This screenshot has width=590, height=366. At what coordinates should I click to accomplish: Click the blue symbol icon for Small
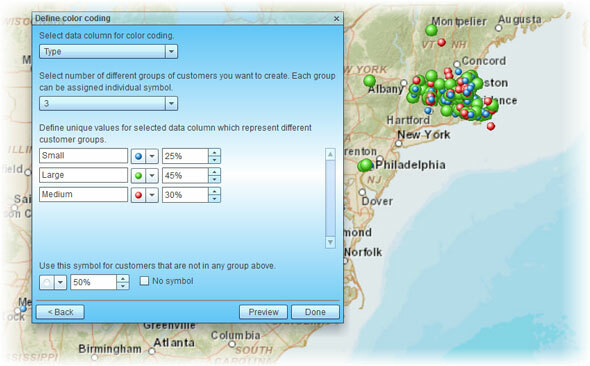[138, 156]
